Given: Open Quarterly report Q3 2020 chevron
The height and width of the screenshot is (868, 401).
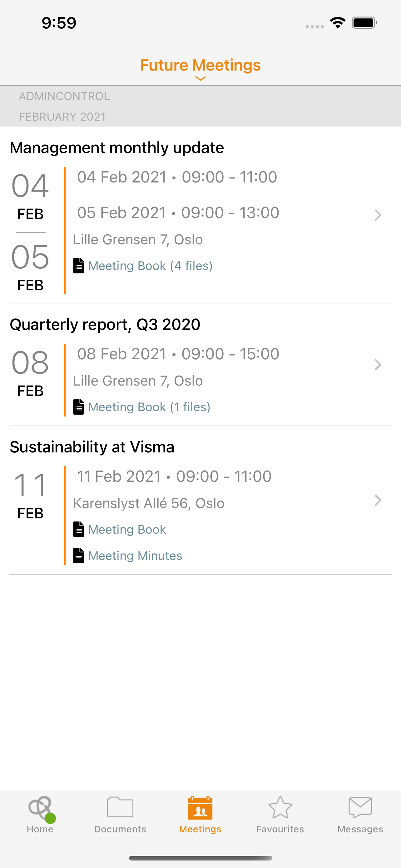Looking at the screenshot, I should pyautogui.click(x=378, y=365).
